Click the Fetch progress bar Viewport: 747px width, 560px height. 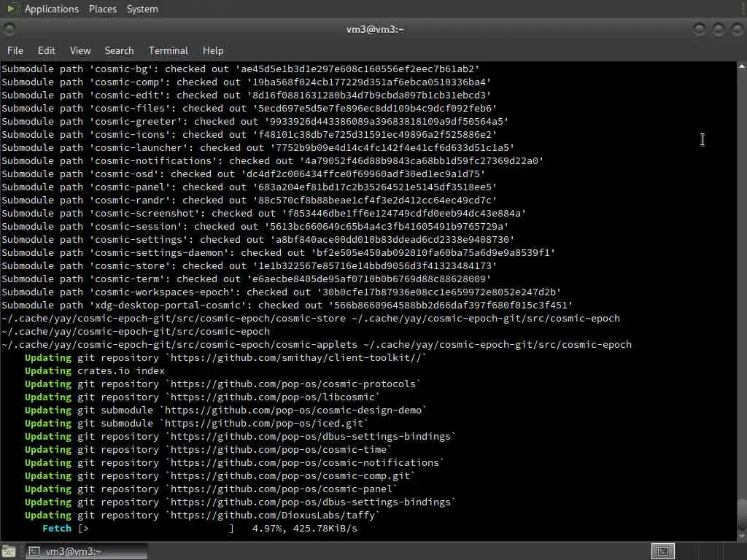click(156, 529)
